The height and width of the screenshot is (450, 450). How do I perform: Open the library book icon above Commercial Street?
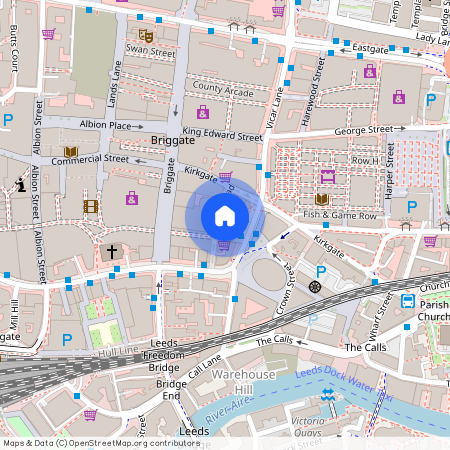coord(71,152)
